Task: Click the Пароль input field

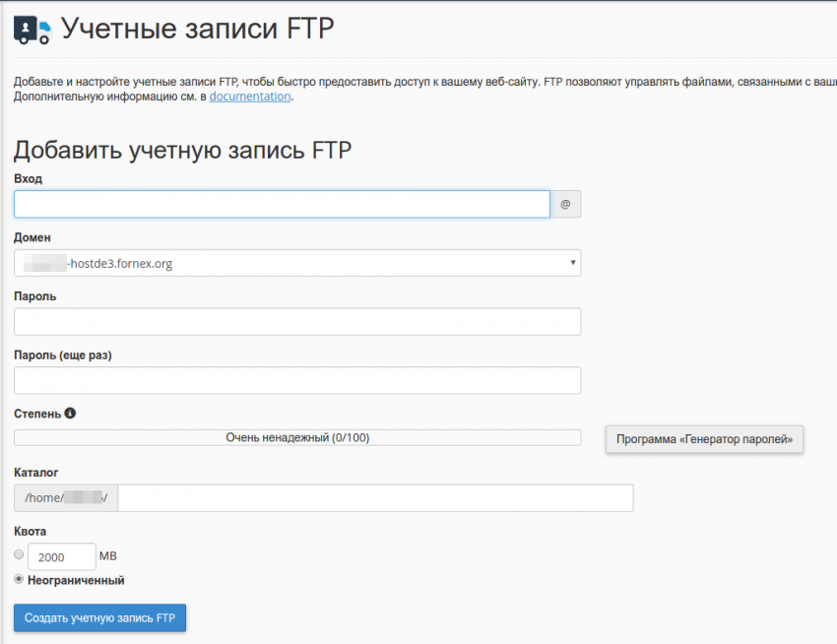Action: pyautogui.click(x=295, y=321)
